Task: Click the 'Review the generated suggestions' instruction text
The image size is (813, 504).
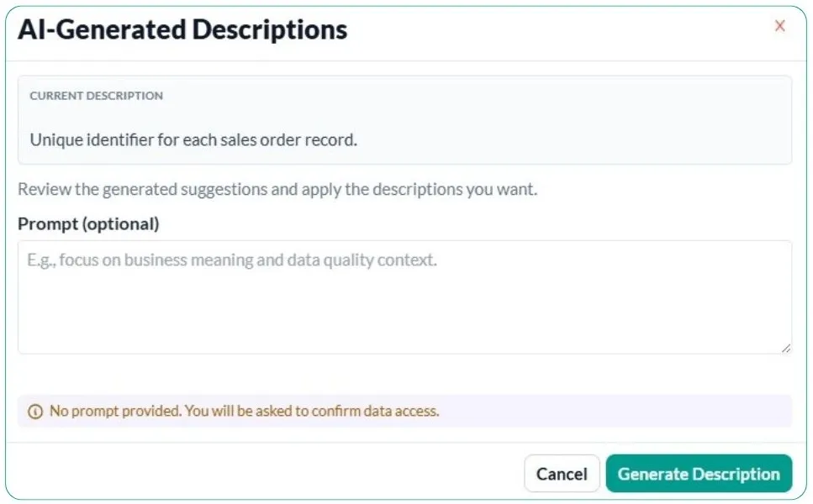Action: point(277,189)
